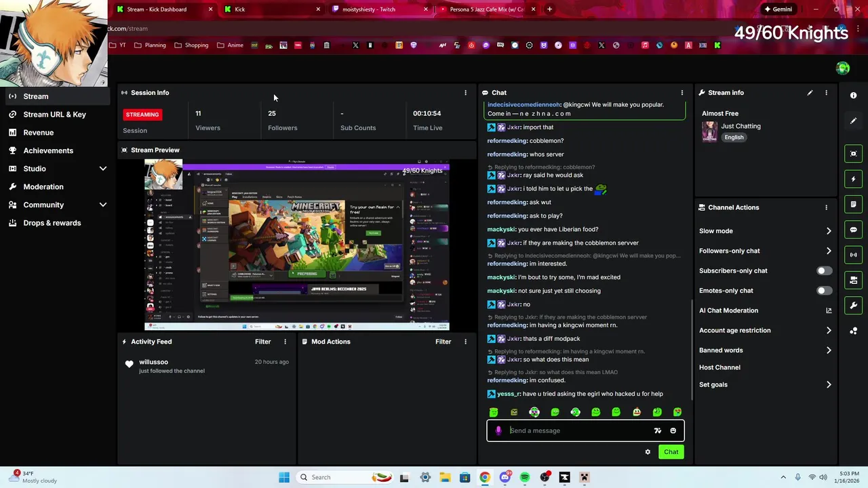Open the profile avatar menu

pos(843,68)
